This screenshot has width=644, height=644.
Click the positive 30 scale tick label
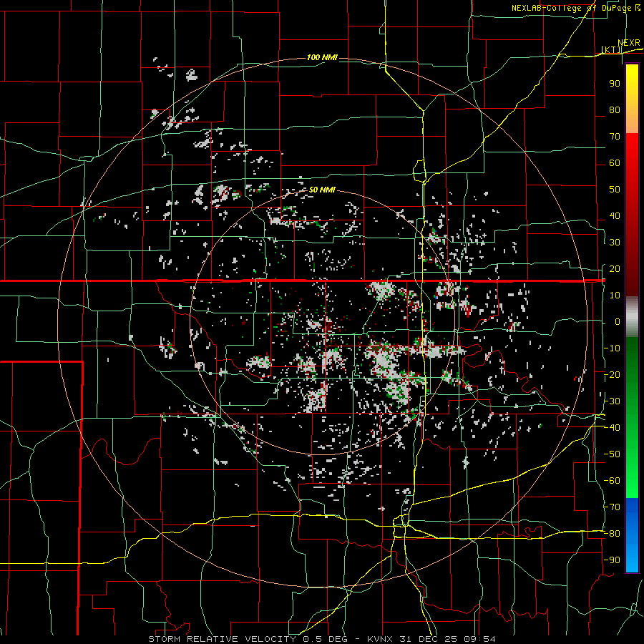tap(615, 243)
